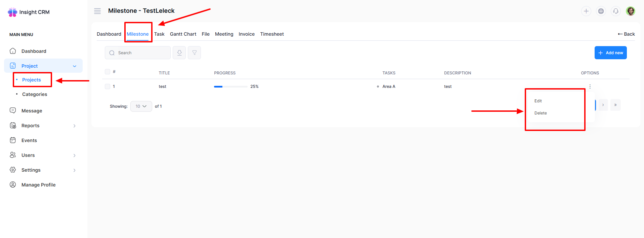
Task: Click the last page double-arrow icon
Action: point(615,105)
